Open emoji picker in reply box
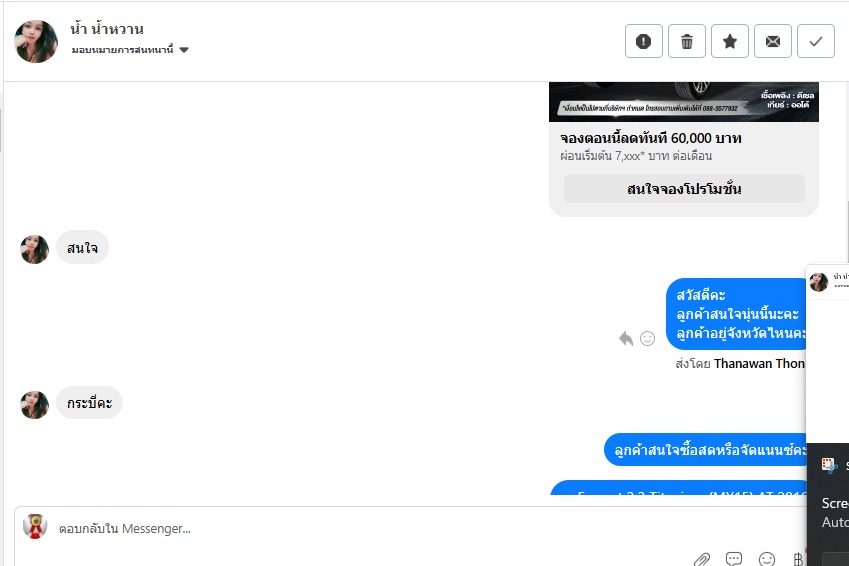849x566 pixels. (x=767, y=559)
